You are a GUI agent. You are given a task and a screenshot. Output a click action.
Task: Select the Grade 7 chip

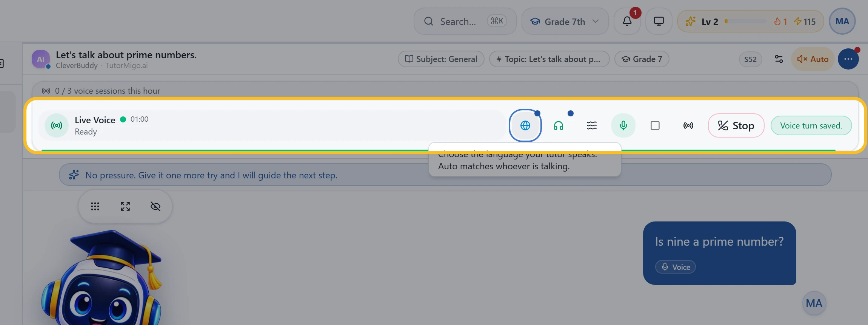[642, 59]
